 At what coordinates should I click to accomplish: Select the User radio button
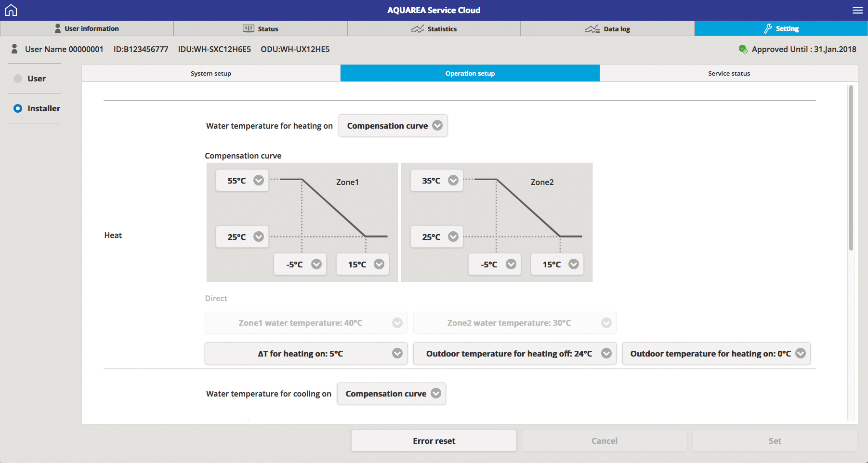[18, 79]
